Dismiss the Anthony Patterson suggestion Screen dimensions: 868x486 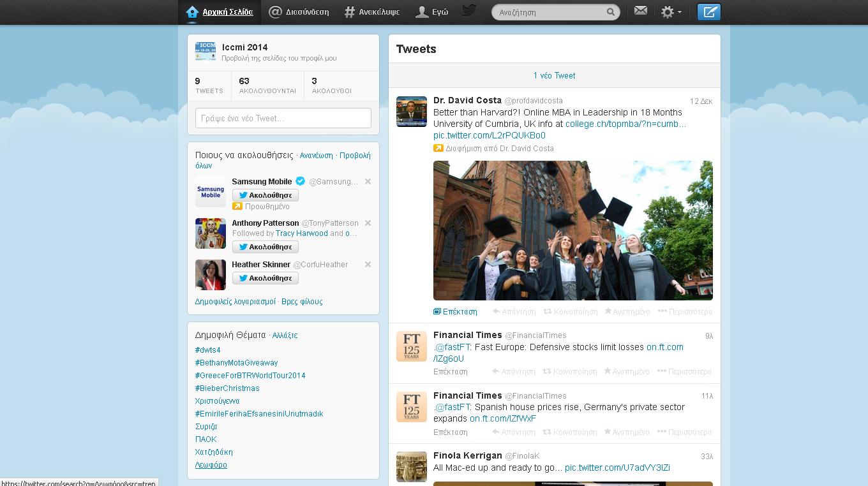pos(368,223)
